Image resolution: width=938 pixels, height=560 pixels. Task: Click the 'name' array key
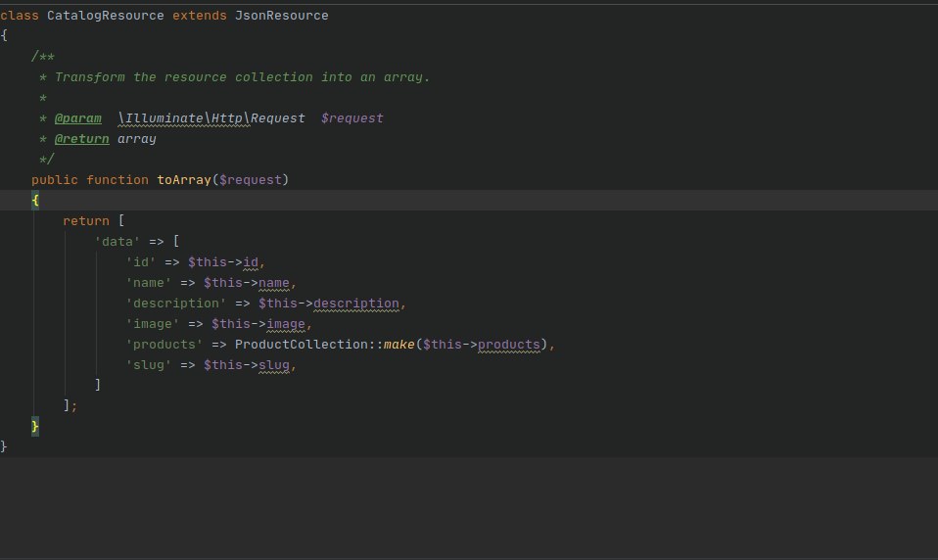click(x=149, y=283)
